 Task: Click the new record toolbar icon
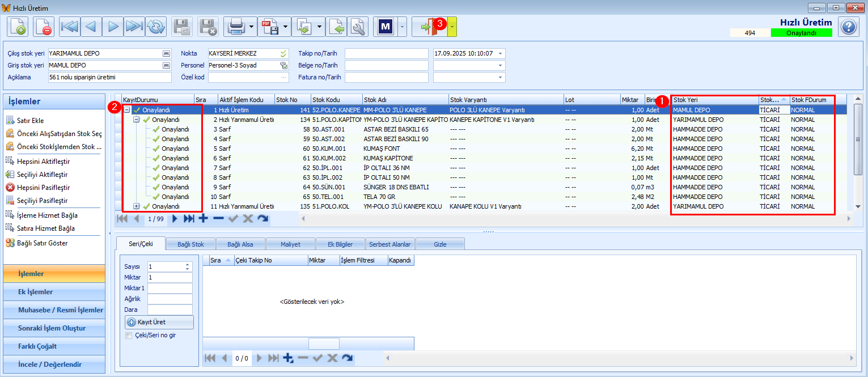18,27
